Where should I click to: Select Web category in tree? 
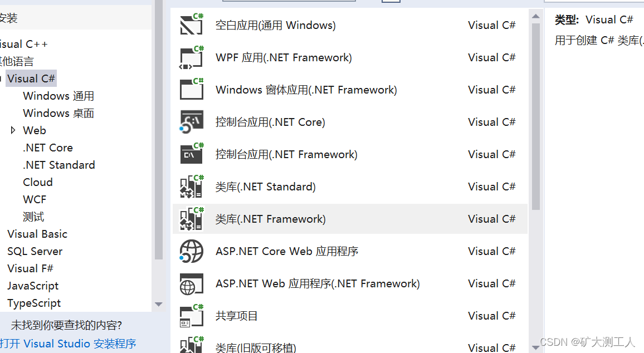(x=35, y=130)
